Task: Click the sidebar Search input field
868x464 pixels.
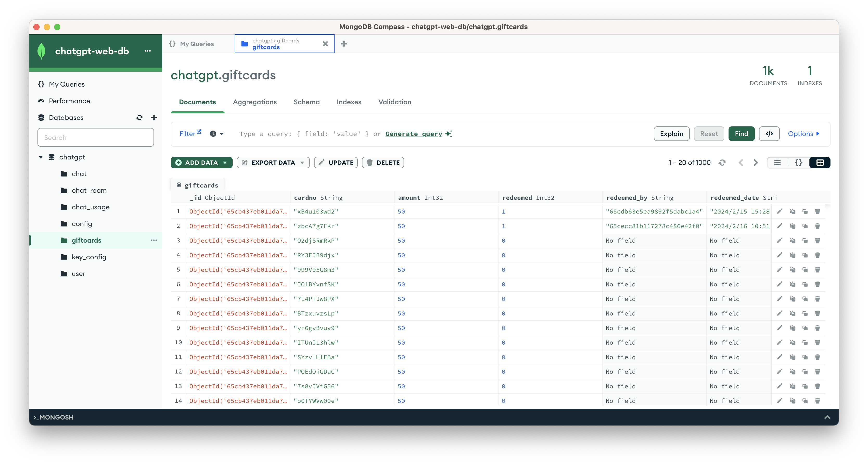Action: 96,137
